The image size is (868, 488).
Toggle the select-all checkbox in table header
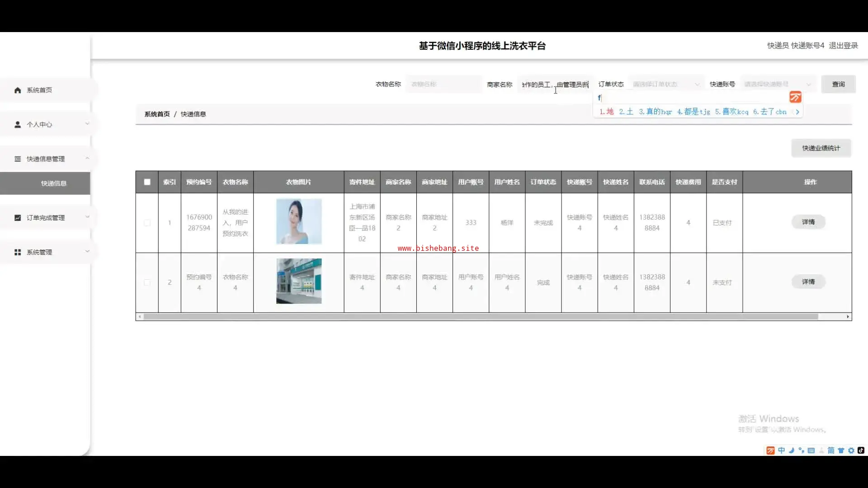147,182
